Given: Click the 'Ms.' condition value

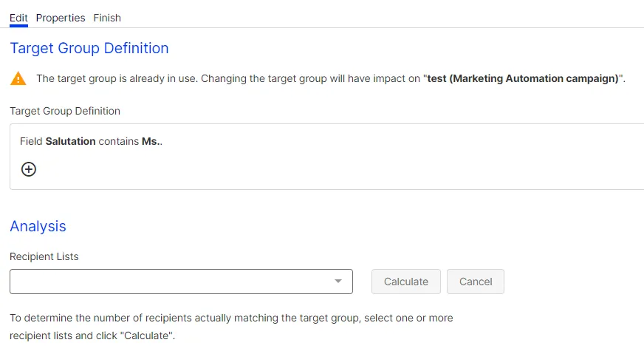Looking at the screenshot, I should point(151,141).
